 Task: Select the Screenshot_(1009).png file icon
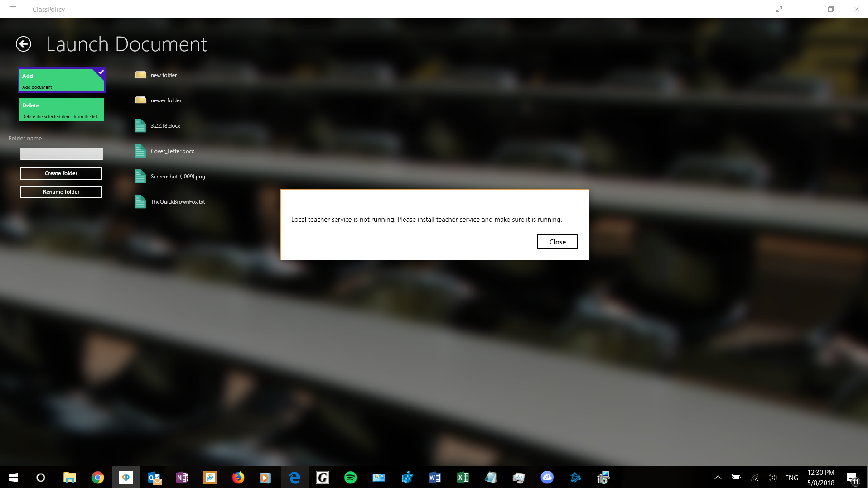140,176
